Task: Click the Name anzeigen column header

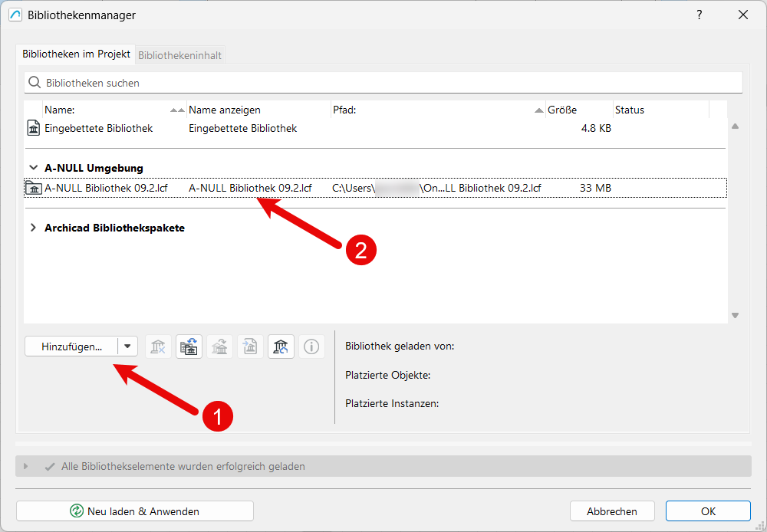Action: point(258,110)
